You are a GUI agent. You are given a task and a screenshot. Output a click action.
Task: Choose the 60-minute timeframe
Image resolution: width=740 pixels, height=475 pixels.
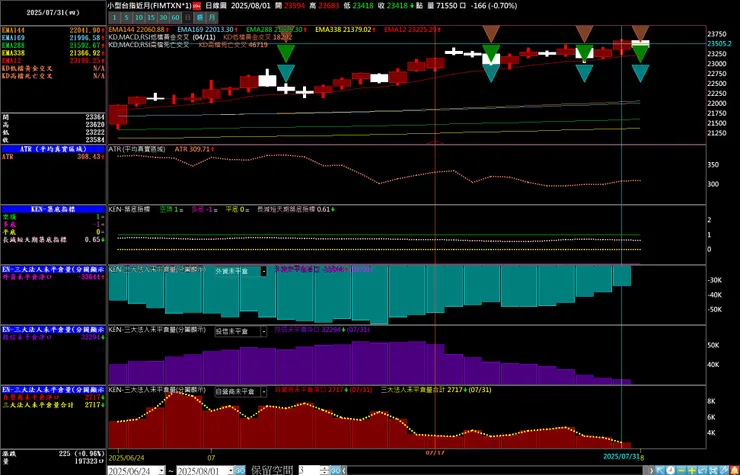[176, 17]
